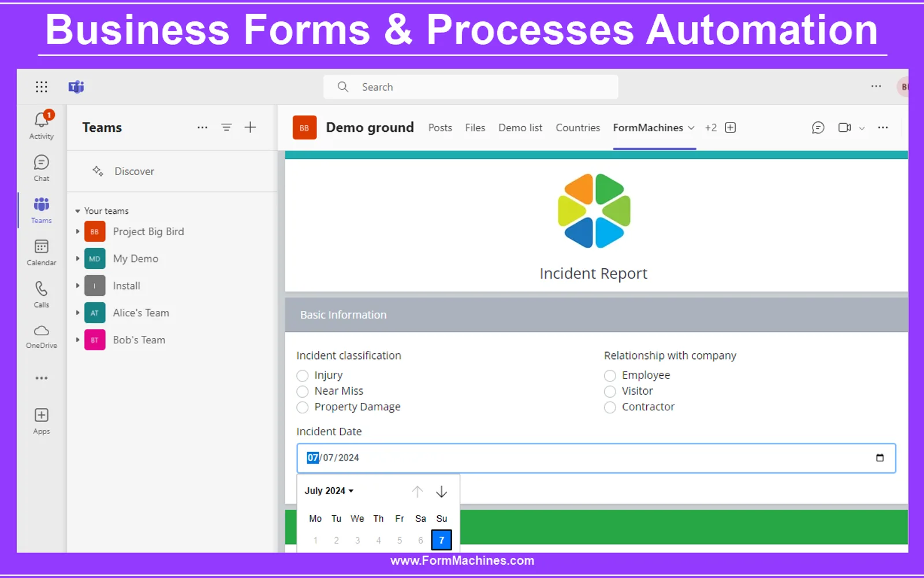
Task: Select the Employee radio button
Action: point(610,376)
